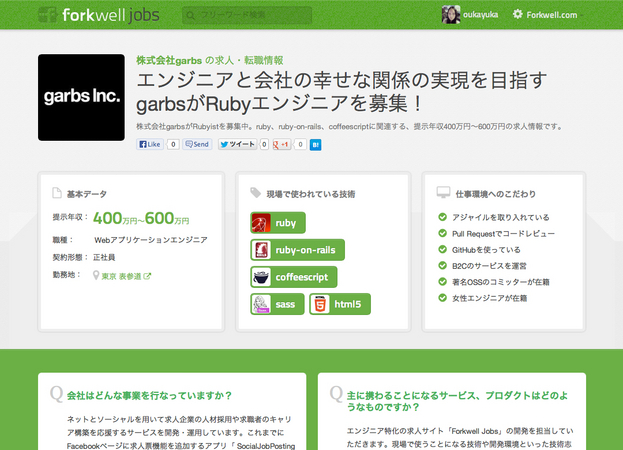This screenshot has width=623, height=450.
Task: Click the 400万円~600万円 salary figure
Action: click(141, 218)
